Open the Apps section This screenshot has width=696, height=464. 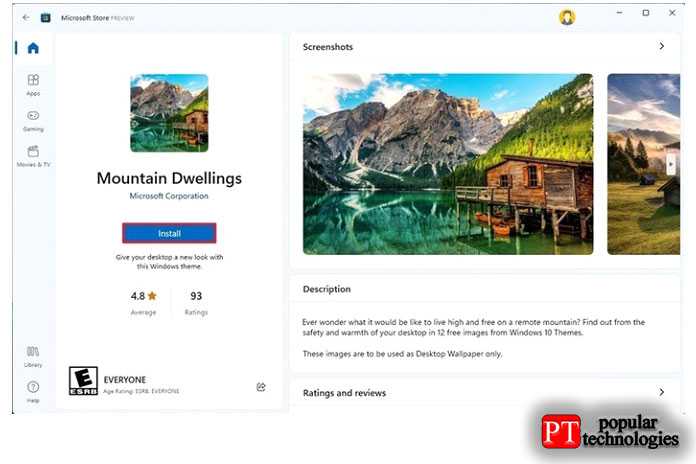click(33, 85)
